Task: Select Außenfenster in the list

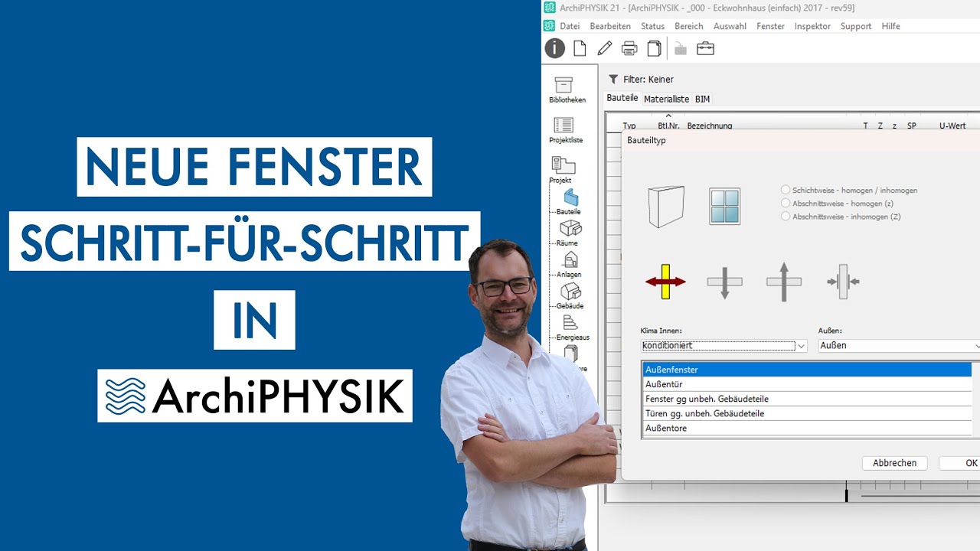Action: (807, 370)
